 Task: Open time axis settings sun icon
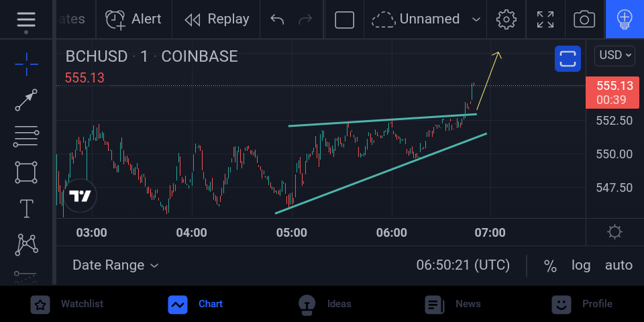pyautogui.click(x=614, y=232)
